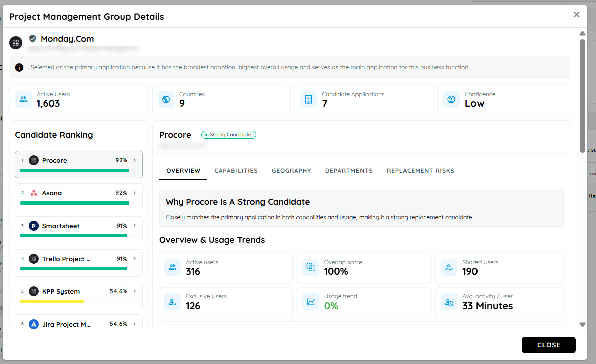Select the Geography tab
The height and width of the screenshot is (364, 596).
292,171
